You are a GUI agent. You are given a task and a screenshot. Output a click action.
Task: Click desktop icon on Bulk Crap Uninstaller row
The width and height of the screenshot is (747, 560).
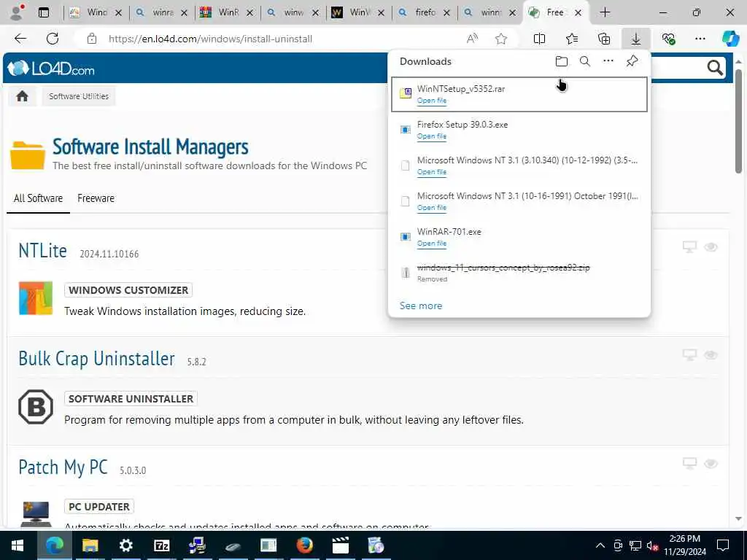click(689, 355)
